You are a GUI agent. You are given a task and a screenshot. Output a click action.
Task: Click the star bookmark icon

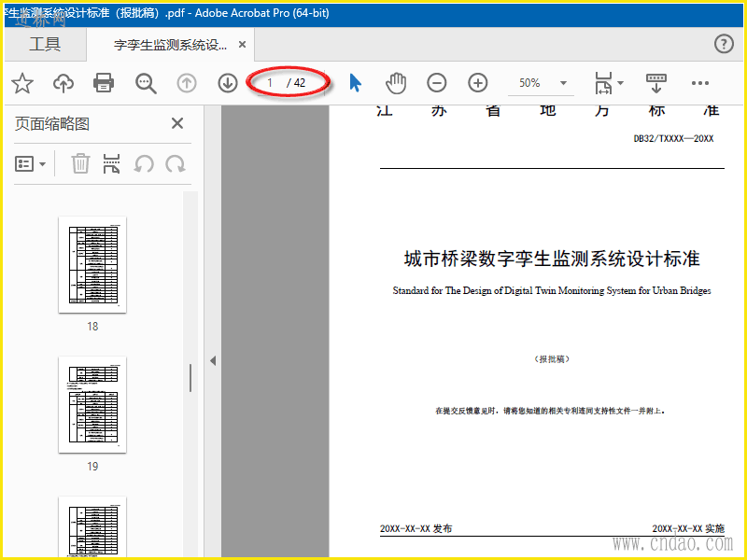(x=21, y=83)
